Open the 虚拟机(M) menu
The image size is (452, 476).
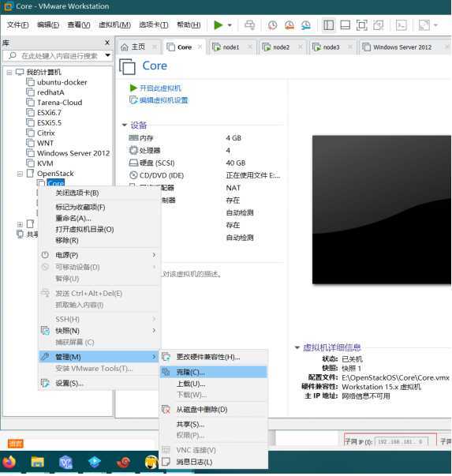click(114, 25)
